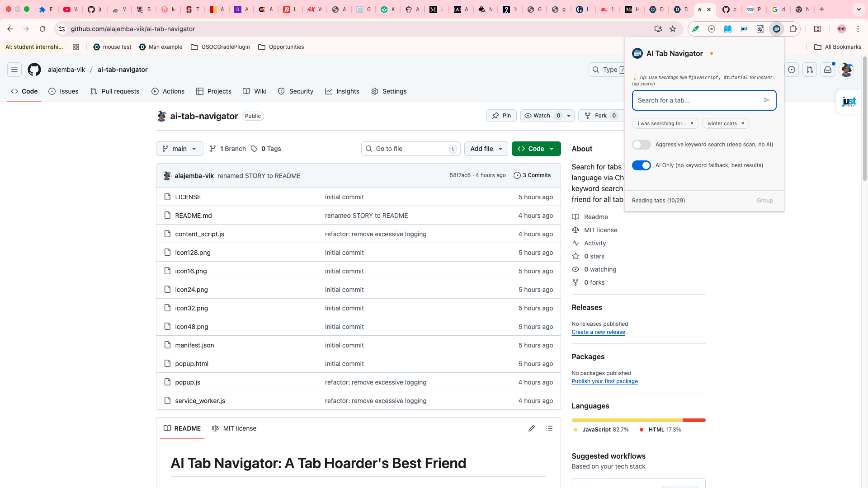Open the README outline list icon
Image resolution: width=868 pixels, height=488 pixels.
(x=549, y=428)
